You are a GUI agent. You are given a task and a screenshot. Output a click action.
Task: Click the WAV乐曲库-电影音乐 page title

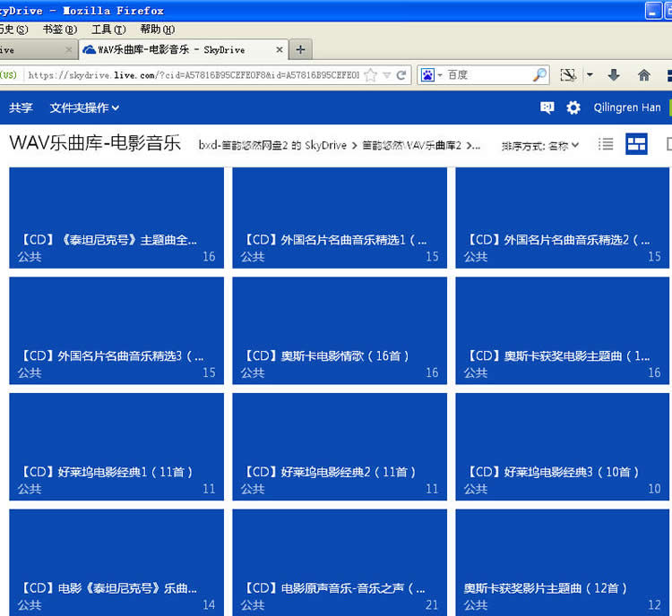pos(95,143)
